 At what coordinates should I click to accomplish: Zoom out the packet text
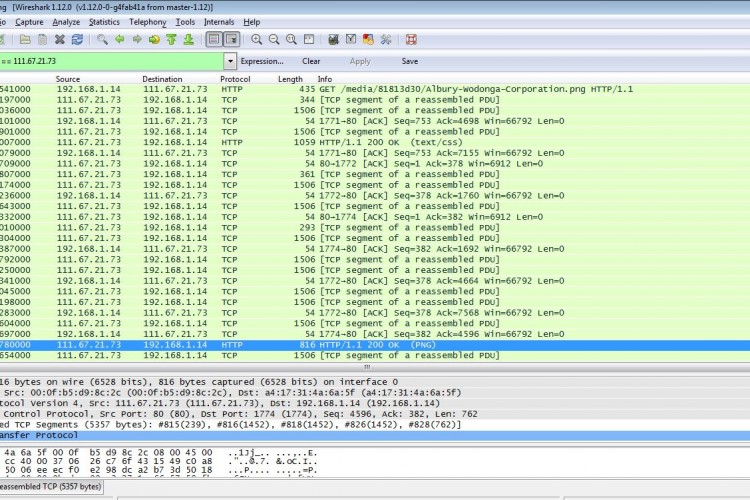274,40
